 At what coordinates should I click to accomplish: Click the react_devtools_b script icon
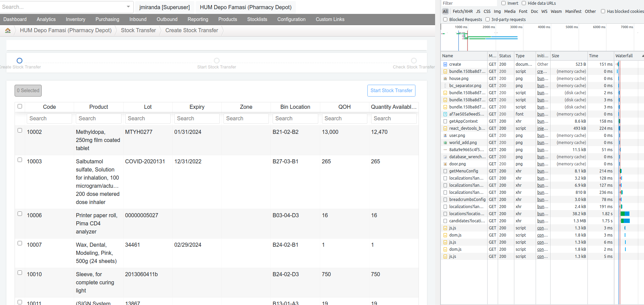(x=445, y=128)
